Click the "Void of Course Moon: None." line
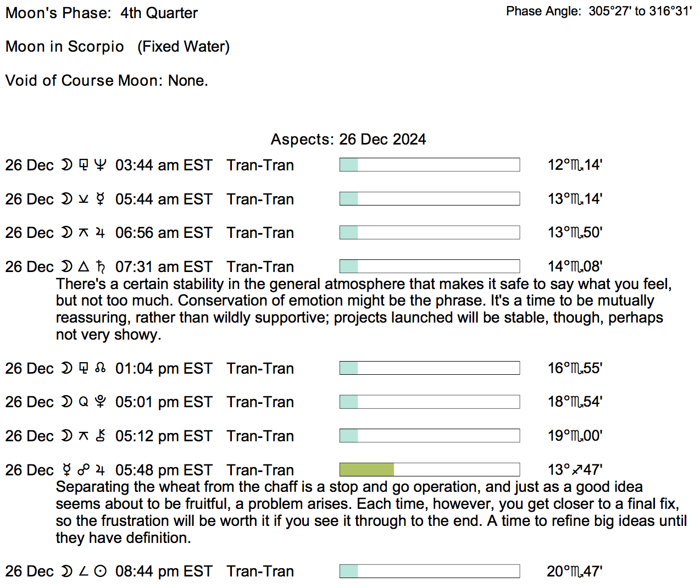700x588 pixels. [x=107, y=80]
